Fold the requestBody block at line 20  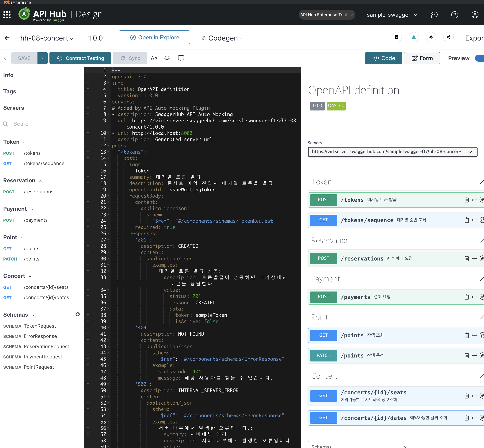tap(108, 196)
